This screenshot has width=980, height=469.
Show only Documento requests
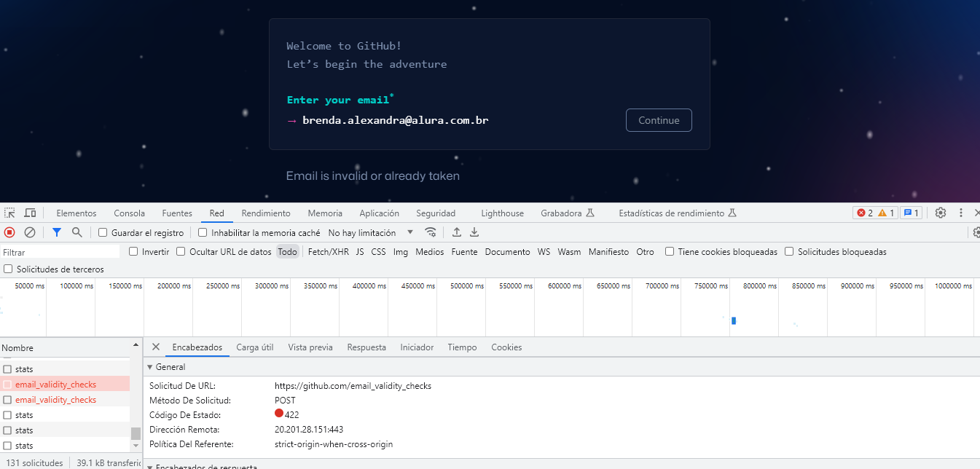(x=508, y=252)
